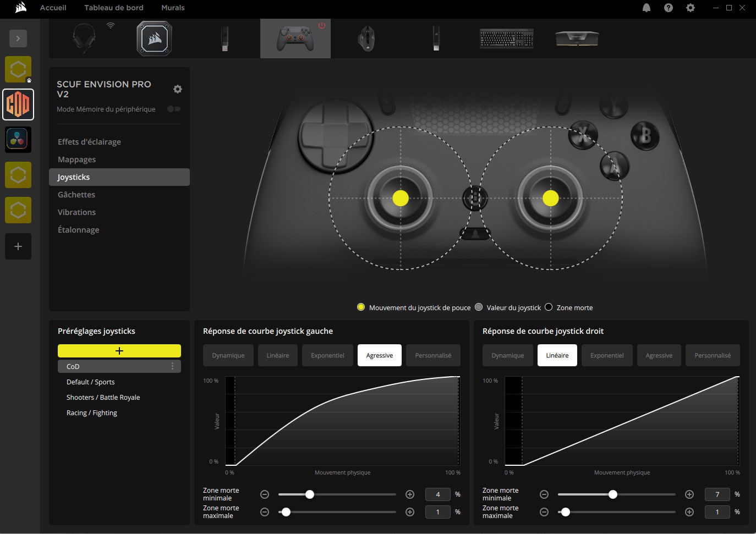
Task: Open the help question mark icon
Action: pyautogui.click(x=669, y=8)
